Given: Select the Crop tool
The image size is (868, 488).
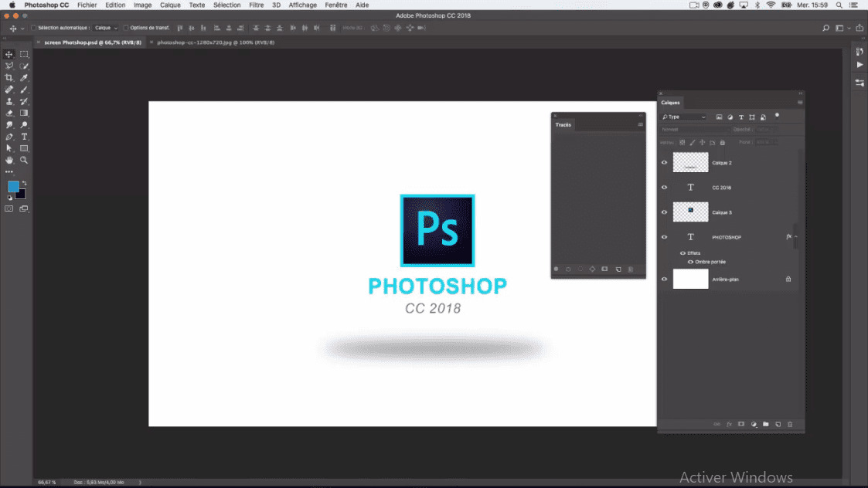Looking at the screenshot, I should tap(9, 78).
